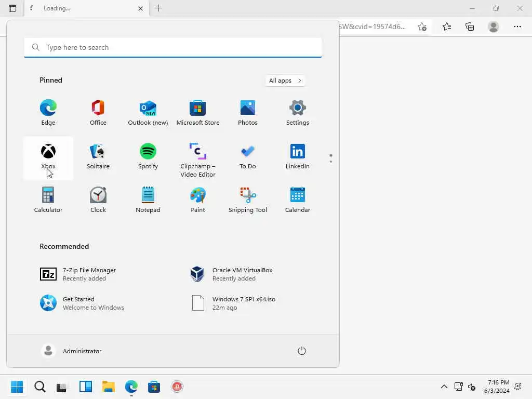Open the LinkedIn pinned app
The width and height of the screenshot is (532, 399).
(x=298, y=157)
